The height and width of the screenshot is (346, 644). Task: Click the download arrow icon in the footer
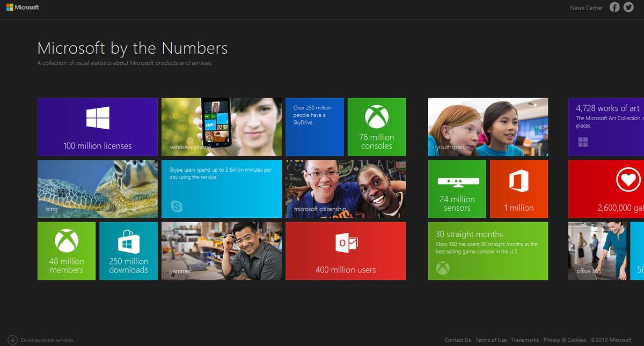tap(12, 340)
